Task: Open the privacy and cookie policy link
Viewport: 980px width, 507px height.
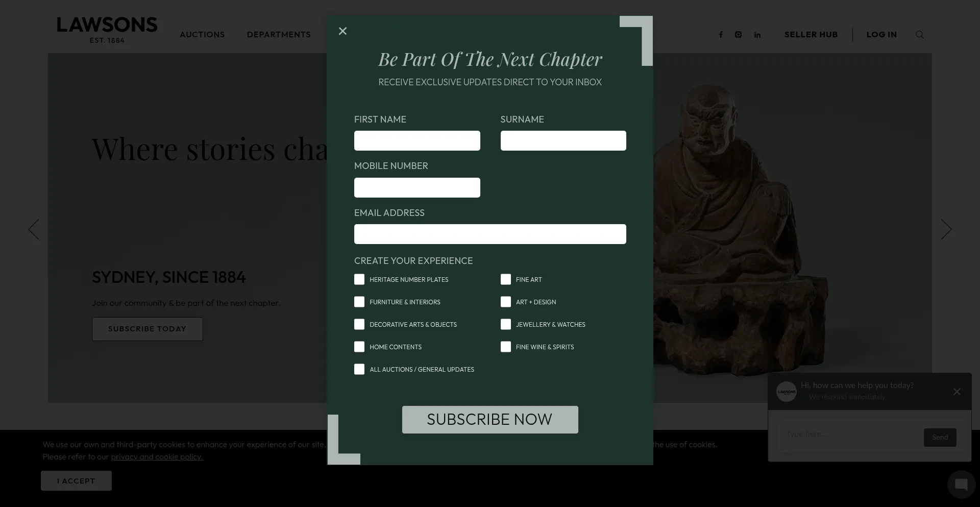Action: [x=157, y=457]
